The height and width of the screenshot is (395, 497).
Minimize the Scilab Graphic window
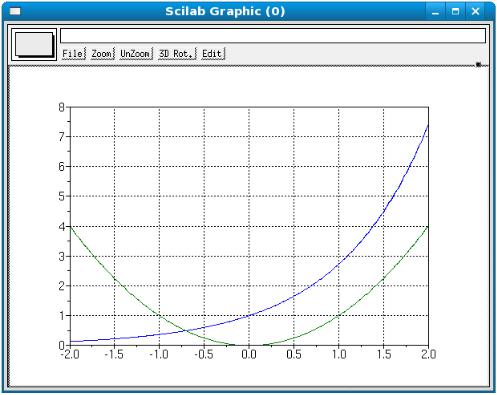click(x=435, y=12)
